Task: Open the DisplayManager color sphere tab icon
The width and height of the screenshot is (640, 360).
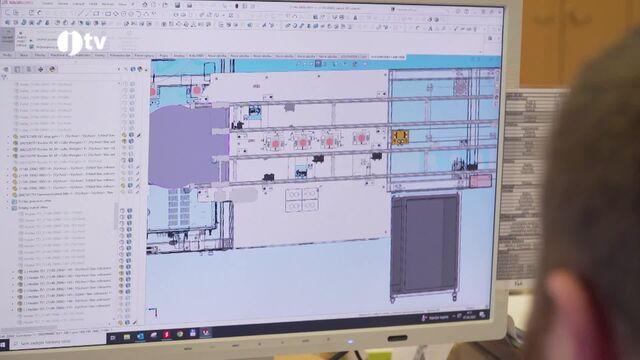Action: tap(52, 69)
